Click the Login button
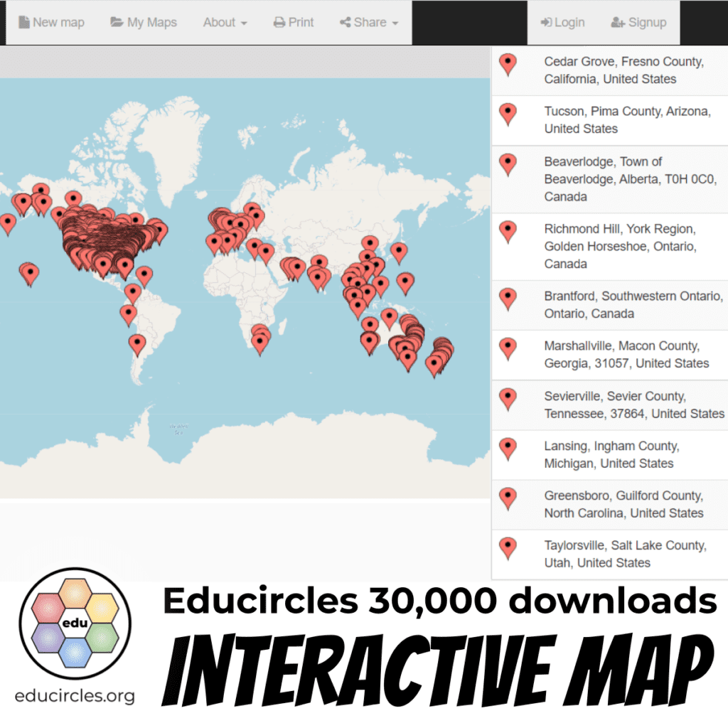The height and width of the screenshot is (728, 728). (562, 23)
